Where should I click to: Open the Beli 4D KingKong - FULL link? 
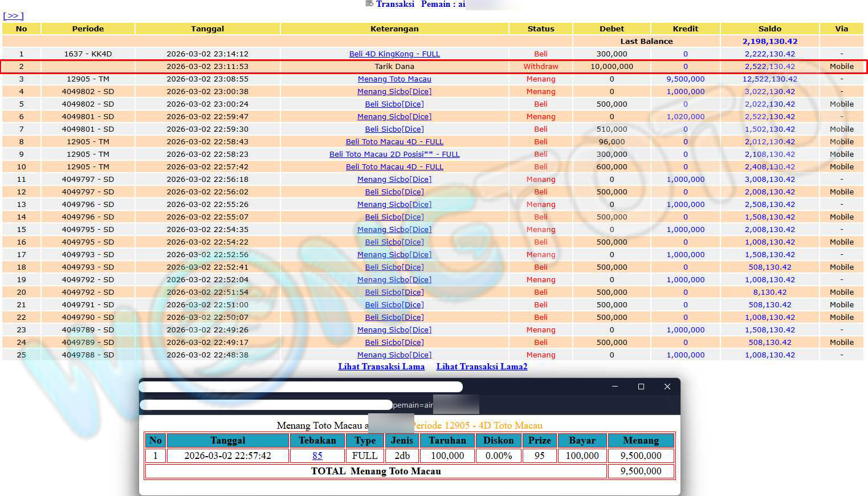pyautogui.click(x=394, y=54)
